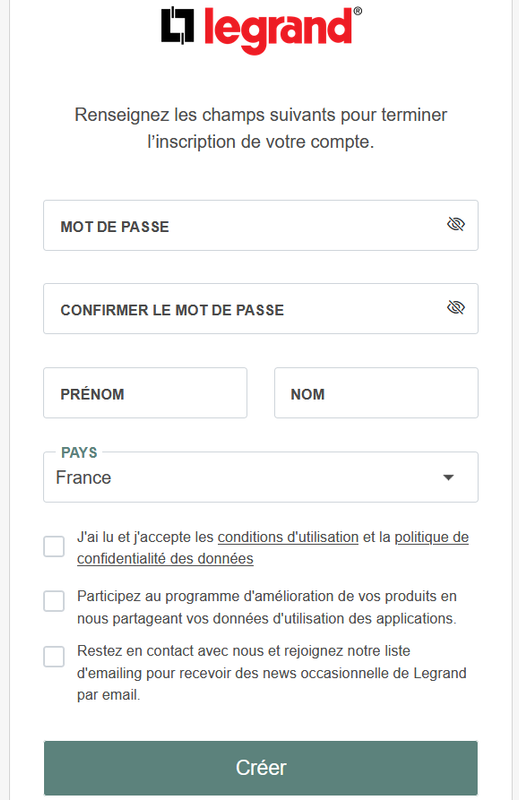Click into the Prénom field
Viewport: 519px width, 800px height.
[x=145, y=393]
